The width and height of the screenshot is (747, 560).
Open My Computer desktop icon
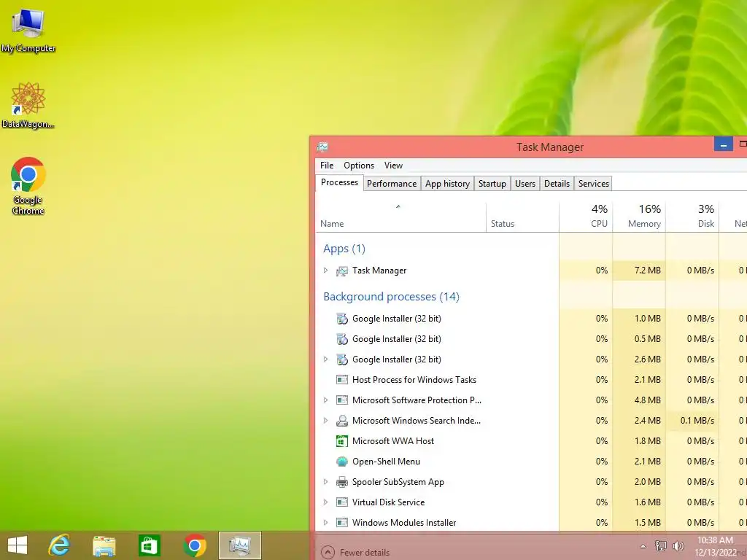click(28, 29)
